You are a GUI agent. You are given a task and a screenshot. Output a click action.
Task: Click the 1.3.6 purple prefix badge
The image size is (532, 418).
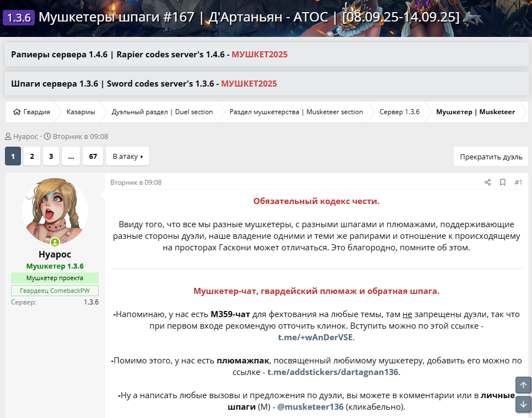click(x=19, y=17)
